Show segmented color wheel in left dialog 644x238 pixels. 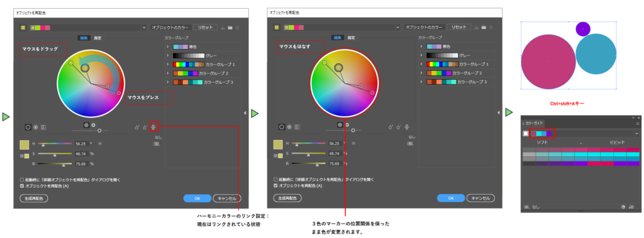36,127
